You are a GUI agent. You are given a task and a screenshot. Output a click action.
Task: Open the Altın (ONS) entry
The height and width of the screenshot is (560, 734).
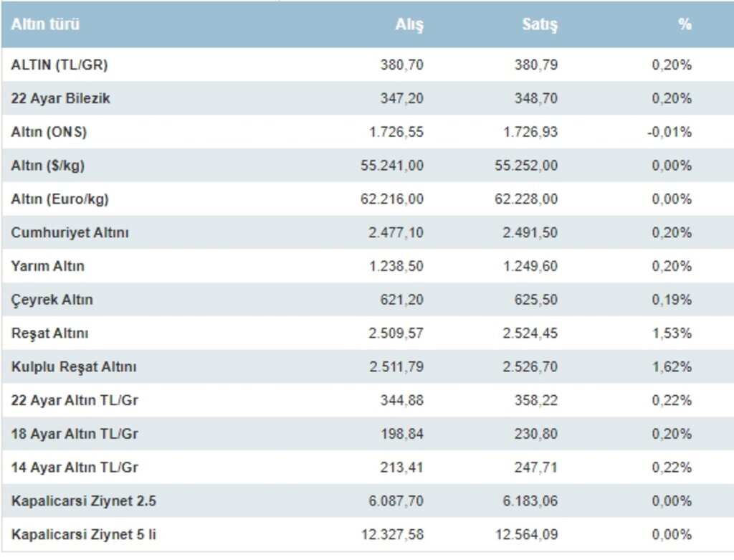49,133
